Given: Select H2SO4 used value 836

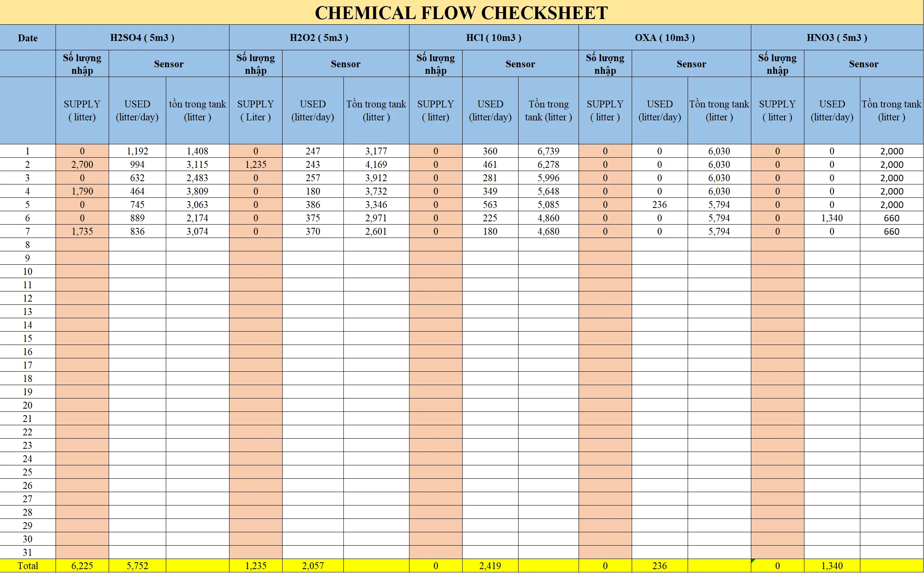Looking at the screenshot, I should coord(137,231).
